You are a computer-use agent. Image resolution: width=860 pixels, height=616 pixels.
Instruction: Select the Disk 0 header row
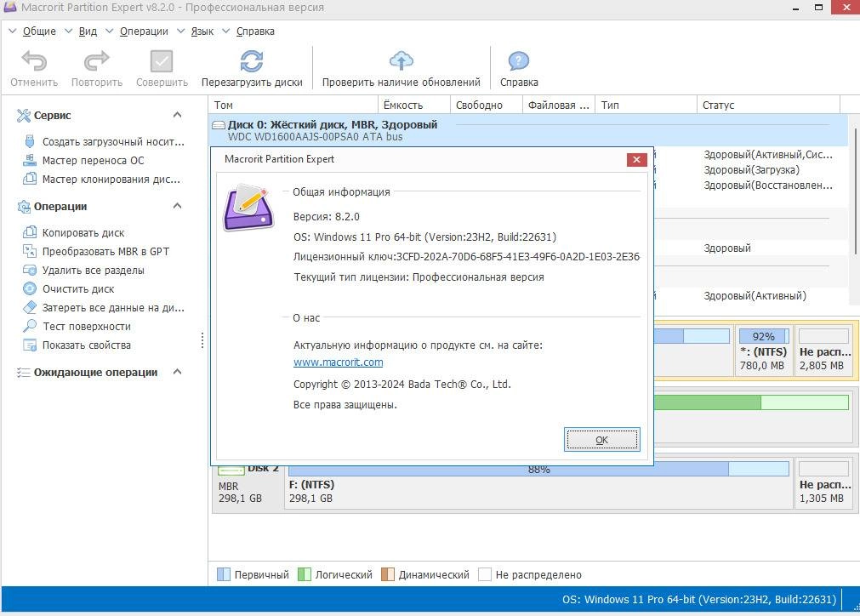(528, 130)
